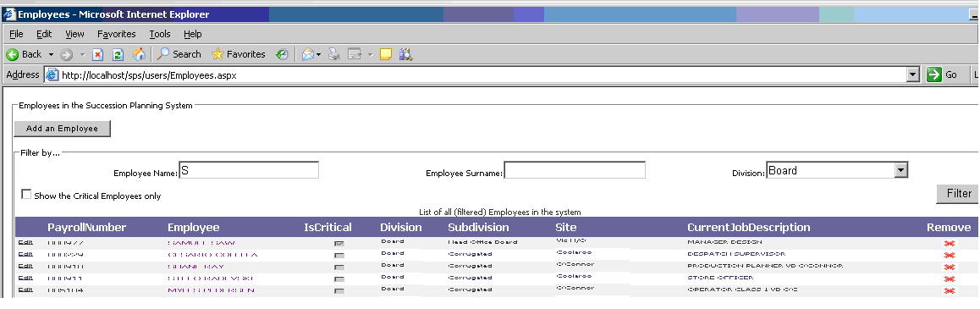Toggle IsCritical checkbox for Operator Class 1 row
Image resolution: width=980 pixels, height=309 pixels.
[x=339, y=291]
